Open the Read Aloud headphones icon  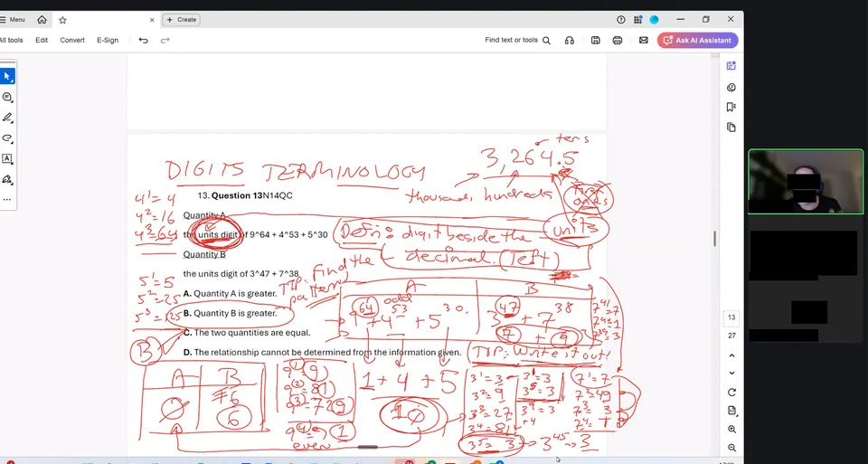(x=569, y=41)
